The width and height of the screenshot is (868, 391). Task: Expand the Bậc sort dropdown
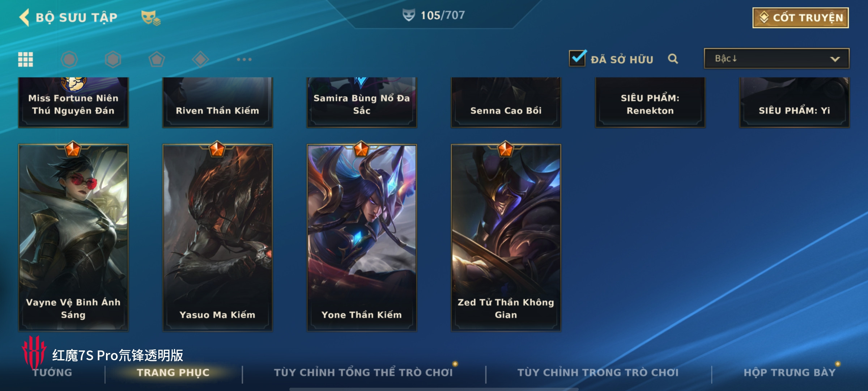click(x=776, y=59)
